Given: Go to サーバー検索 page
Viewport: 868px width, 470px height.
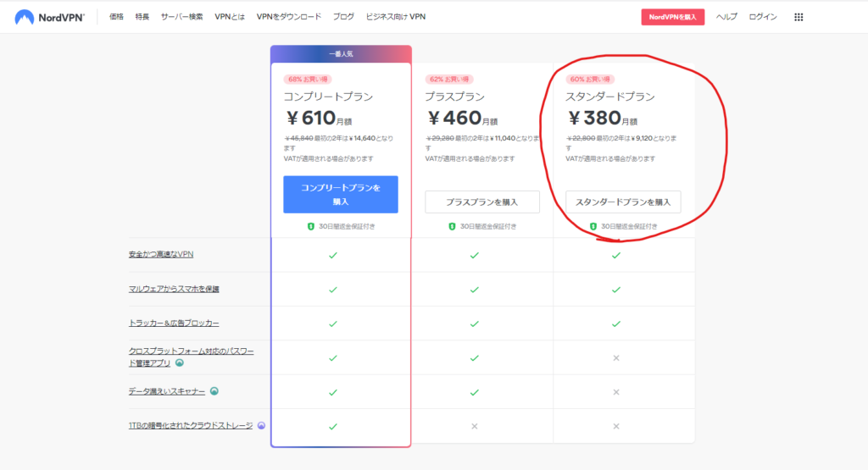Looking at the screenshot, I should [x=181, y=17].
